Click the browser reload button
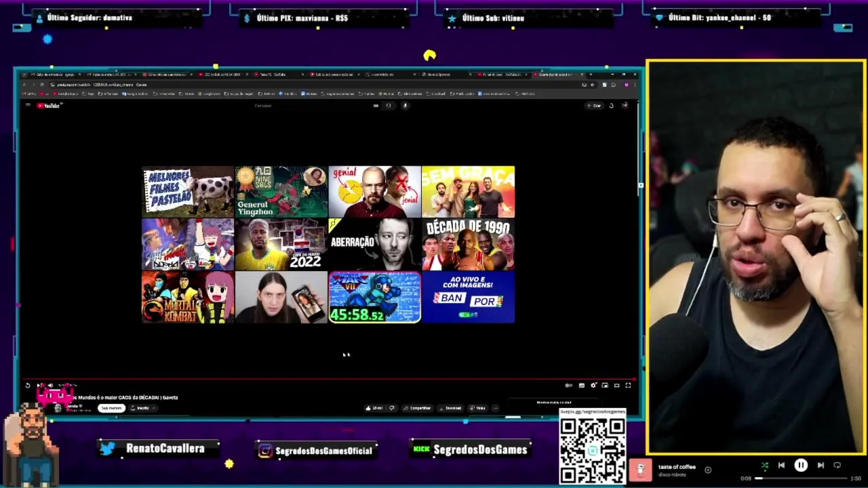The width and height of the screenshot is (868, 488). coord(42,85)
